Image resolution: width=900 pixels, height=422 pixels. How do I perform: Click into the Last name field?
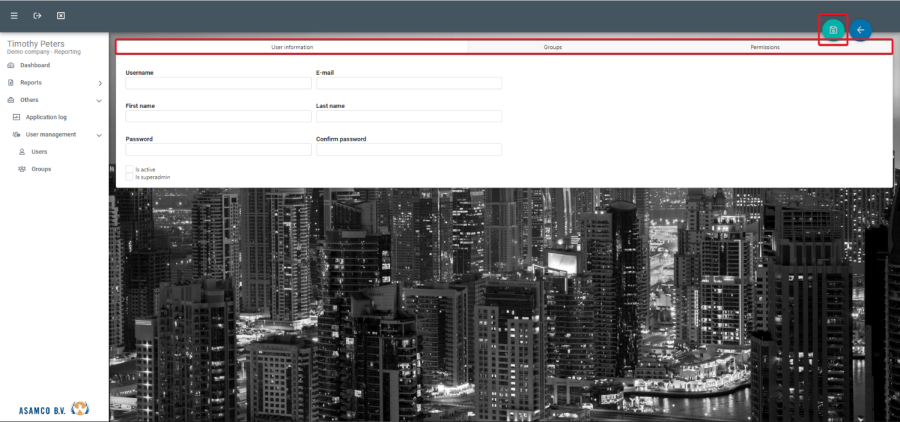pos(409,117)
